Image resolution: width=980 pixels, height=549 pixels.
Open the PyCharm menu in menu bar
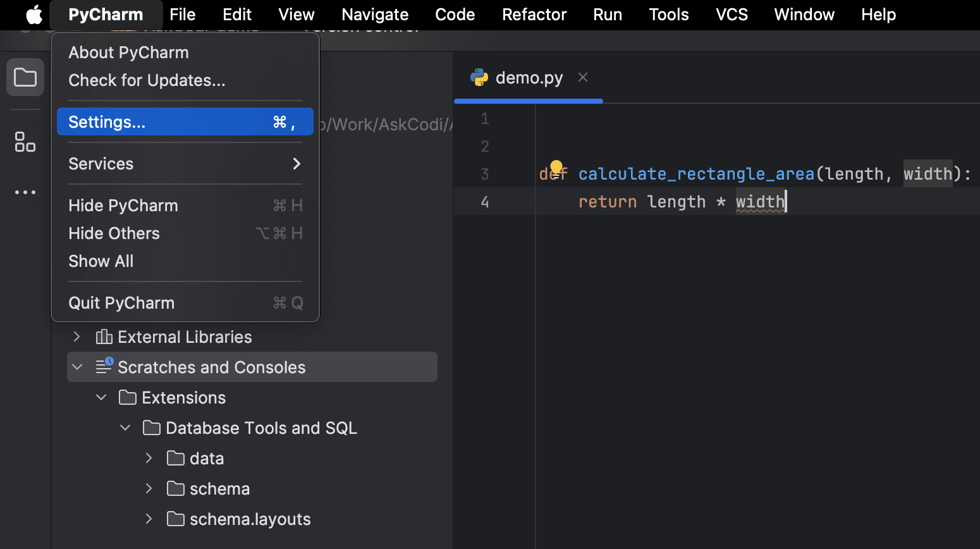[106, 15]
